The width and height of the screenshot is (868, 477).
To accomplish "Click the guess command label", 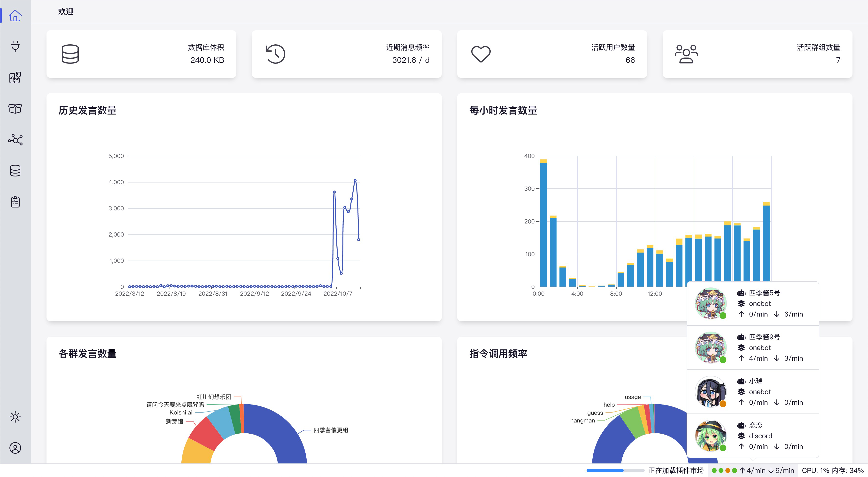I will pyautogui.click(x=595, y=413).
